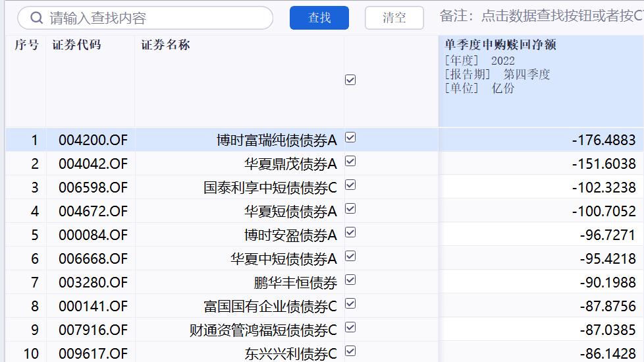Toggle checkbox for 博时富瑞纯债债券A
The image size is (644, 362).
pos(350,137)
